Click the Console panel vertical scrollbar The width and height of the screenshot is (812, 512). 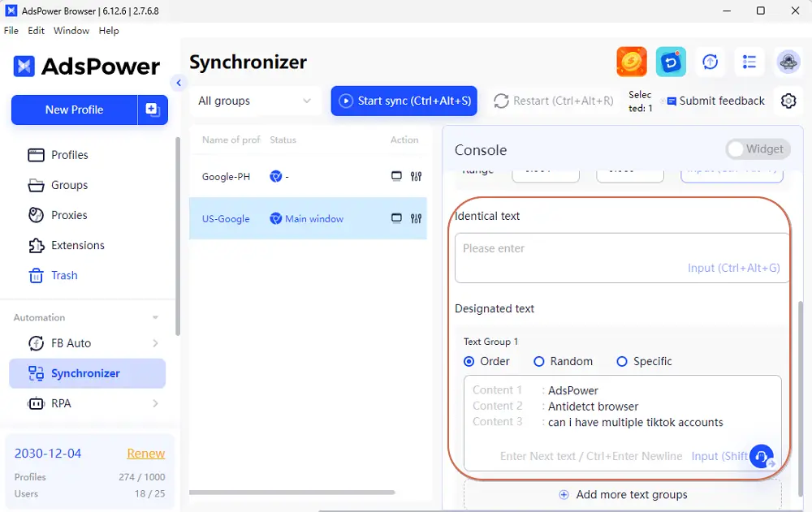(x=801, y=398)
